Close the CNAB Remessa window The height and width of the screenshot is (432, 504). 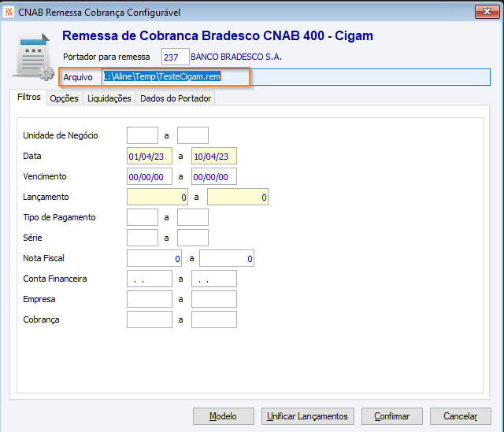485,11
